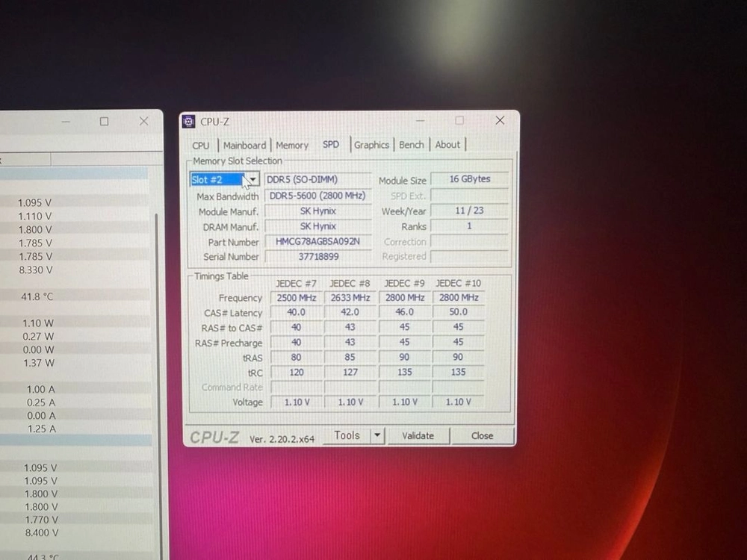747x560 pixels.
Task: Open the CPU tab
Action: (x=200, y=146)
